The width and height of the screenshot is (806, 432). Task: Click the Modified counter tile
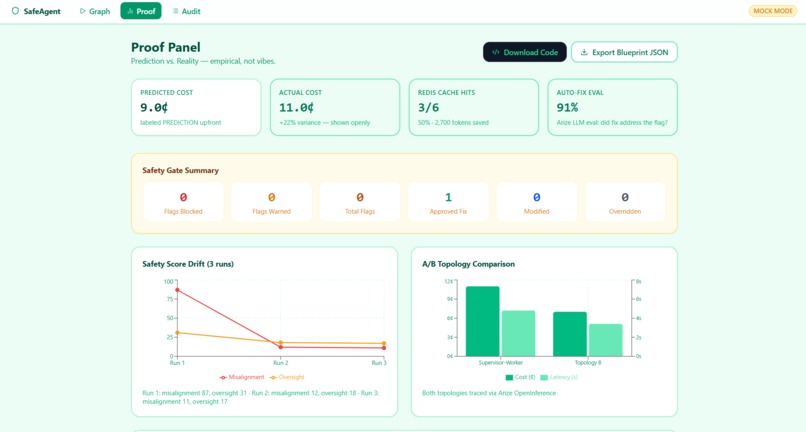pos(537,202)
